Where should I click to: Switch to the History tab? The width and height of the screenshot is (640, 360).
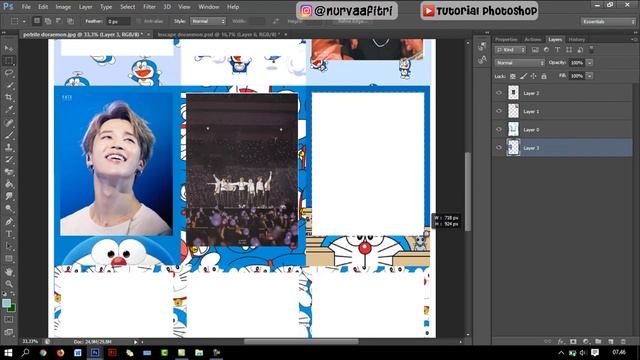coord(577,39)
